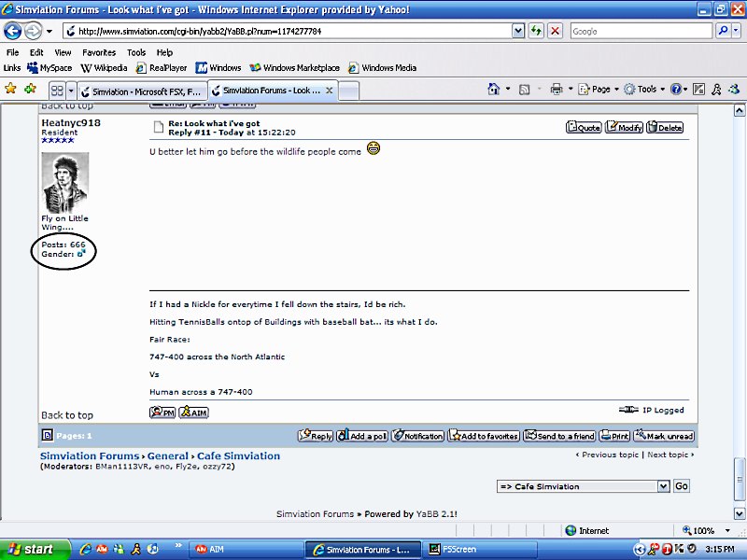
Task: Add to Favorites with star-plus icon
Action: 30,89
